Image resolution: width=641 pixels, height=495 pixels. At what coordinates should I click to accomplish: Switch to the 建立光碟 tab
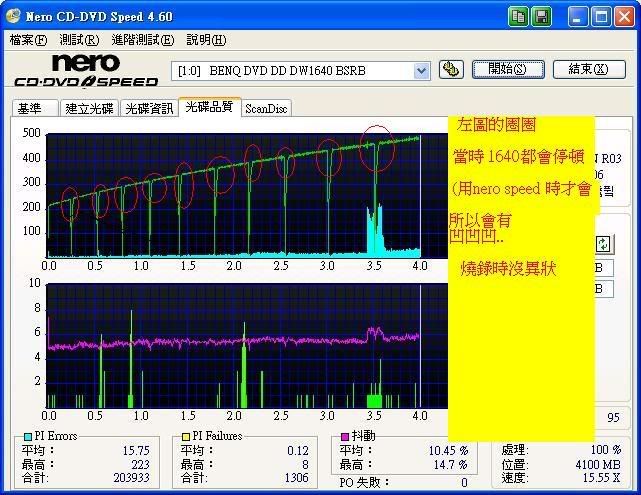(x=88, y=108)
